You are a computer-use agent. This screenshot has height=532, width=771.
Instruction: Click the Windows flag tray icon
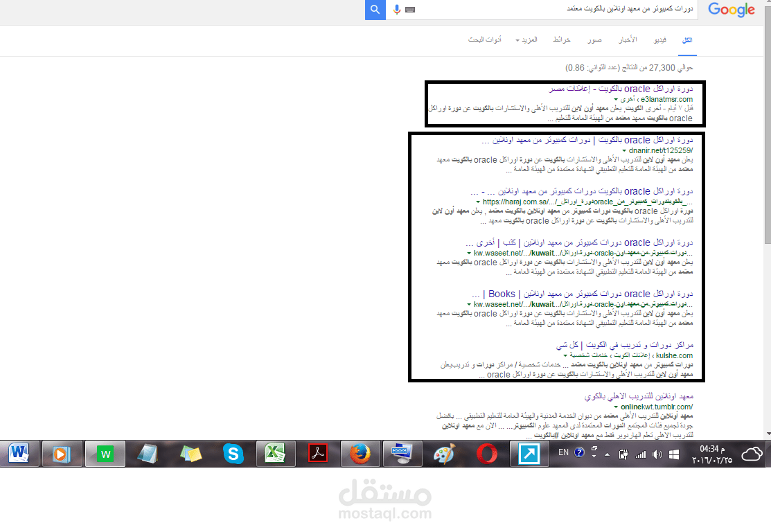(674, 455)
